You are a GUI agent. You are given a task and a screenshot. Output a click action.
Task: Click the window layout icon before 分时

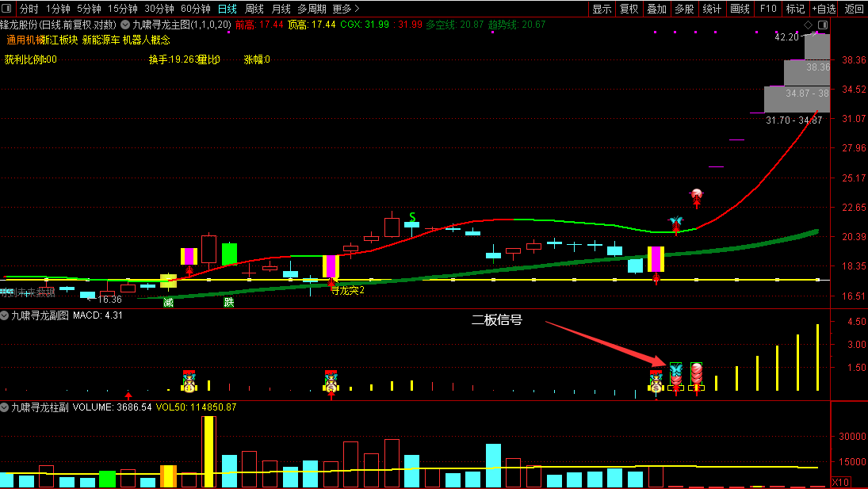coord(7,8)
